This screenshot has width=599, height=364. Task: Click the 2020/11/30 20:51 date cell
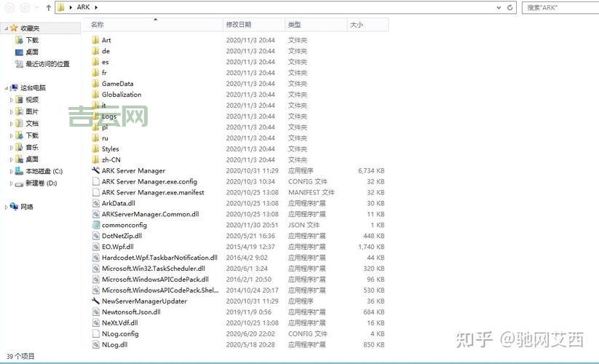(x=252, y=225)
